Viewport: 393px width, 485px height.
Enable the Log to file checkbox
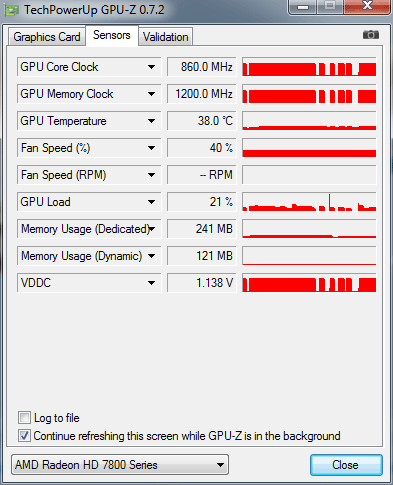point(24,417)
